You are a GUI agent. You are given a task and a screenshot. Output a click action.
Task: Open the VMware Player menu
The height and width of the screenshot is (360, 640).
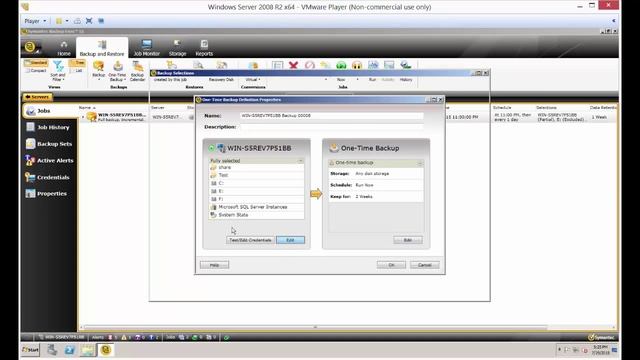35,21
